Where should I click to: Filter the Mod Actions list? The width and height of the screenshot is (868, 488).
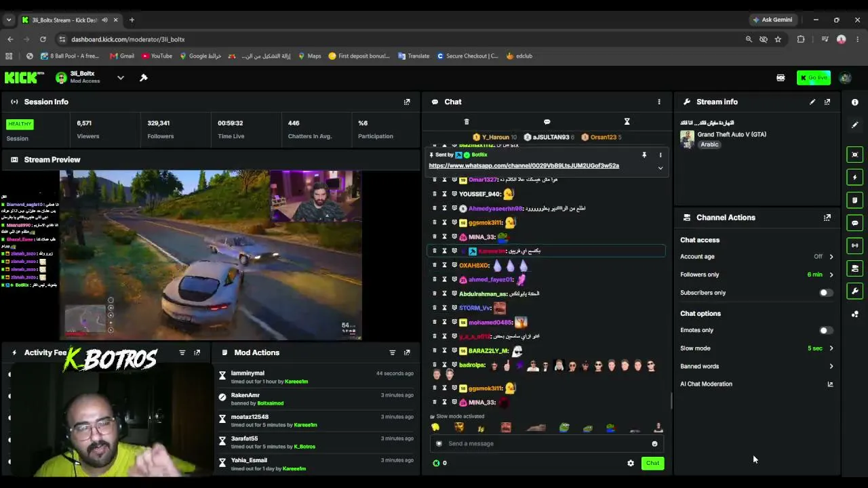(392, 352)
